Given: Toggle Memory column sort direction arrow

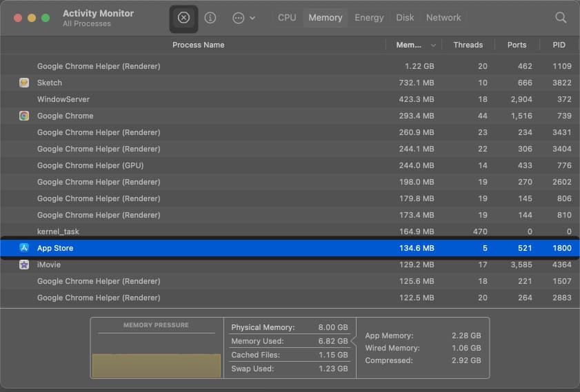Looking at the screenshot, I should [433, 45].
